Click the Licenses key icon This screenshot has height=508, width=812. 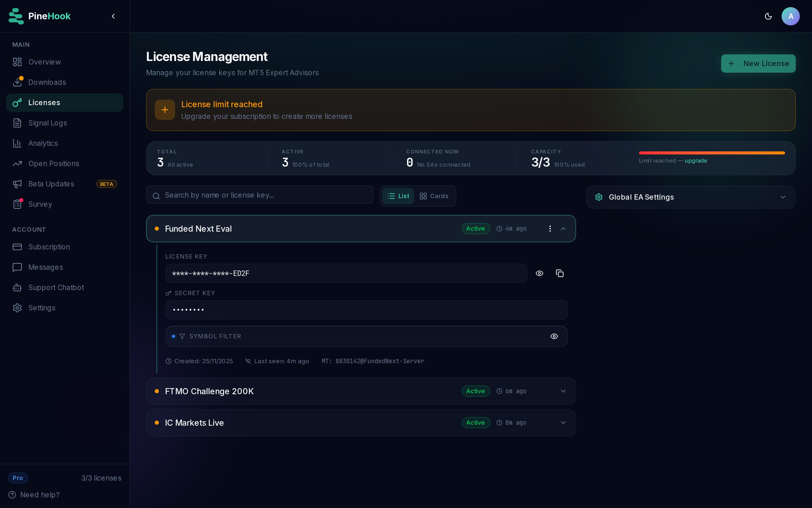17,103
